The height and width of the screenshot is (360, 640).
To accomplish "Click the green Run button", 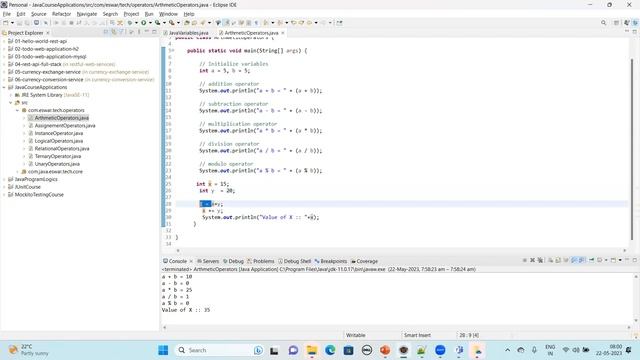I will (x=144, y=23).
